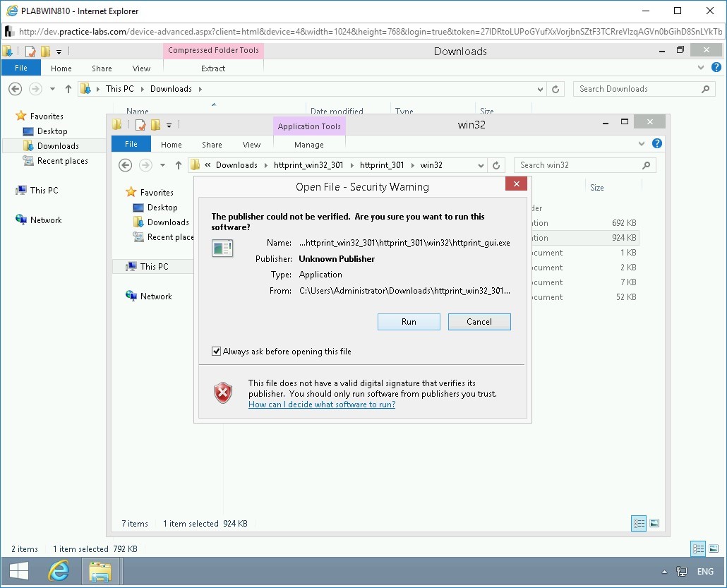727x588 pixels.
Task: Switch win32 window to large icons view
Action: click(x=654, y=523)
